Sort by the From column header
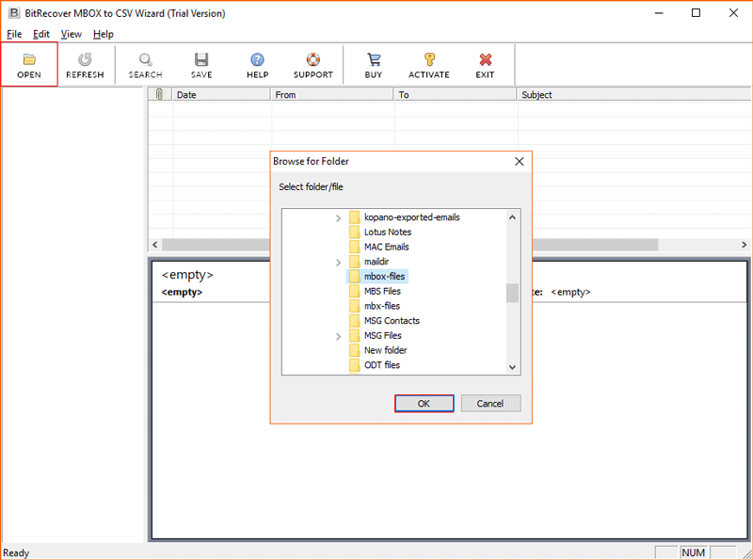 tap(332, 94)
